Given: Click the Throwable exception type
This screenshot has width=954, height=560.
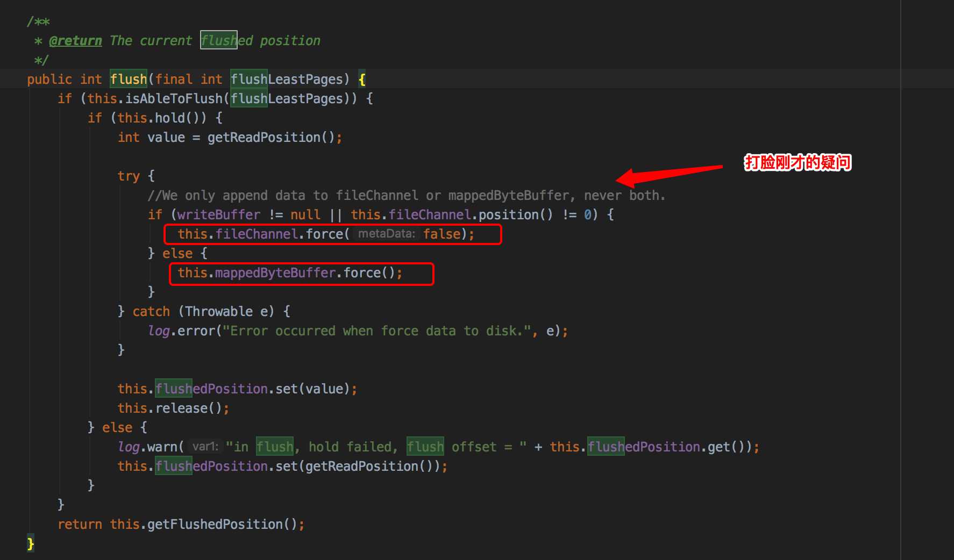Looking at the screenshot, I should tap(219, 312).
